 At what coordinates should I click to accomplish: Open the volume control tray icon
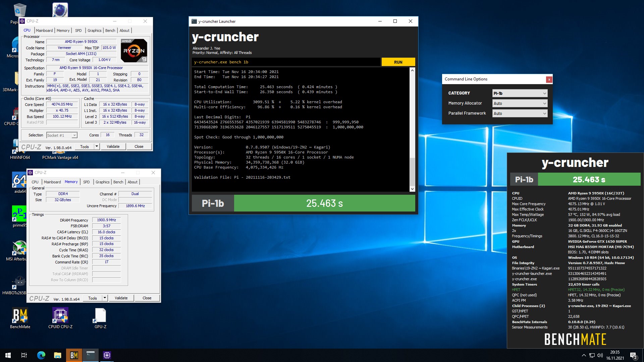coord(600,355)
